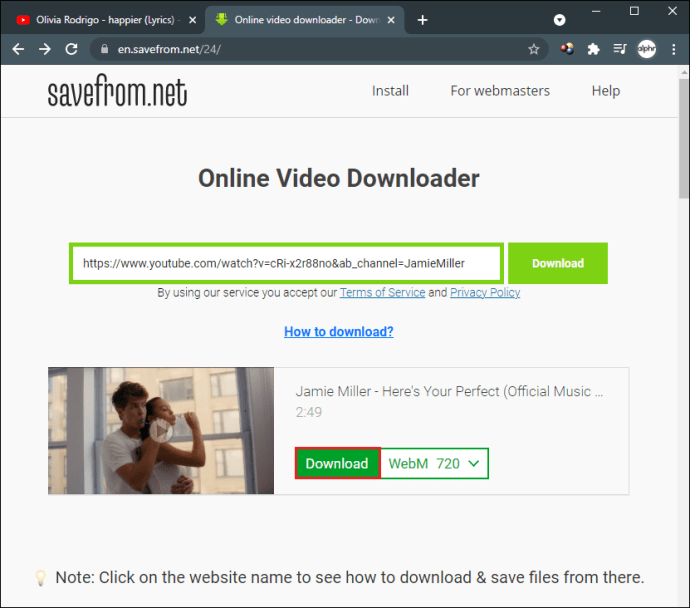This screenshot has width=690, height=608.
Task: Open the Chrome three-dot menu
Action: [x=673, y=49]
